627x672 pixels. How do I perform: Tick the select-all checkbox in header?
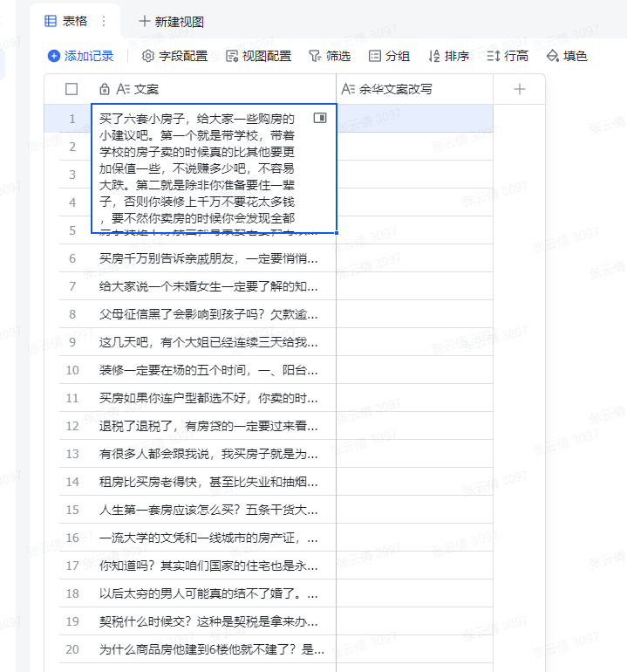[72, 89]
